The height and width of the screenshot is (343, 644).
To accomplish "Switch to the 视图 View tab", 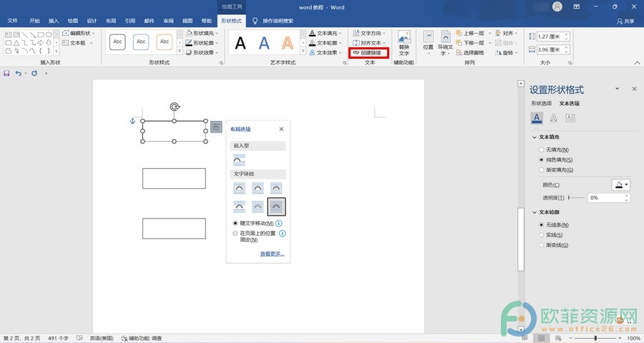I will [x=187, y=21].
